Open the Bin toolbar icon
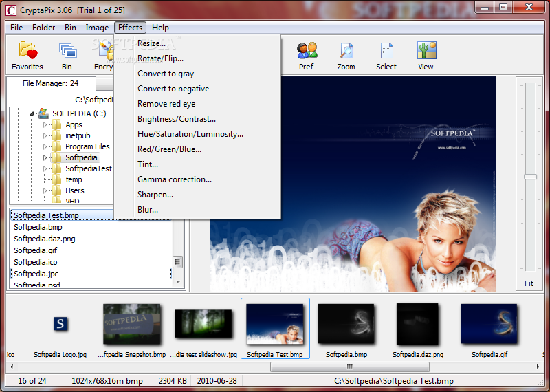 67,56
